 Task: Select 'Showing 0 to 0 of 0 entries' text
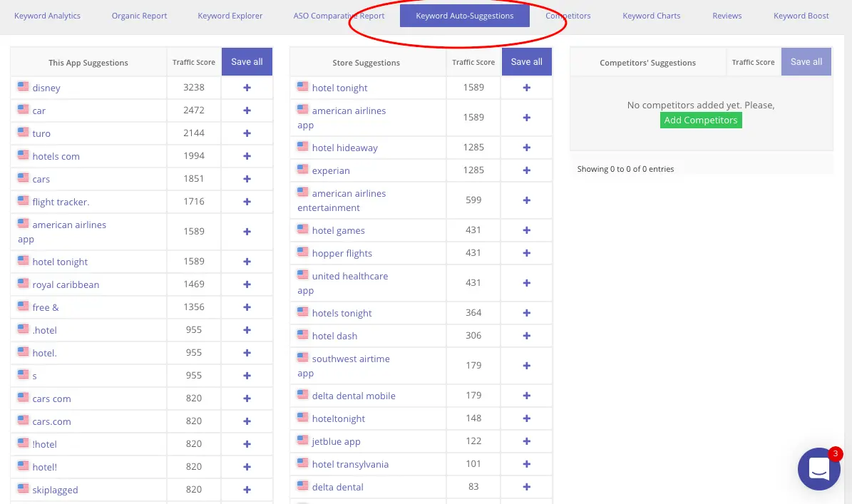click(x=625, y=169)
